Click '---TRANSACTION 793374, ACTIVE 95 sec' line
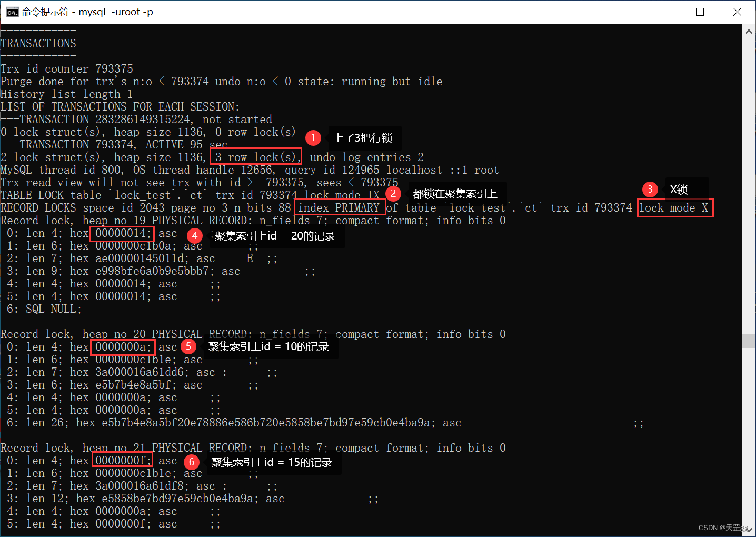Screen dimensions: 756x537 (114, 145)
